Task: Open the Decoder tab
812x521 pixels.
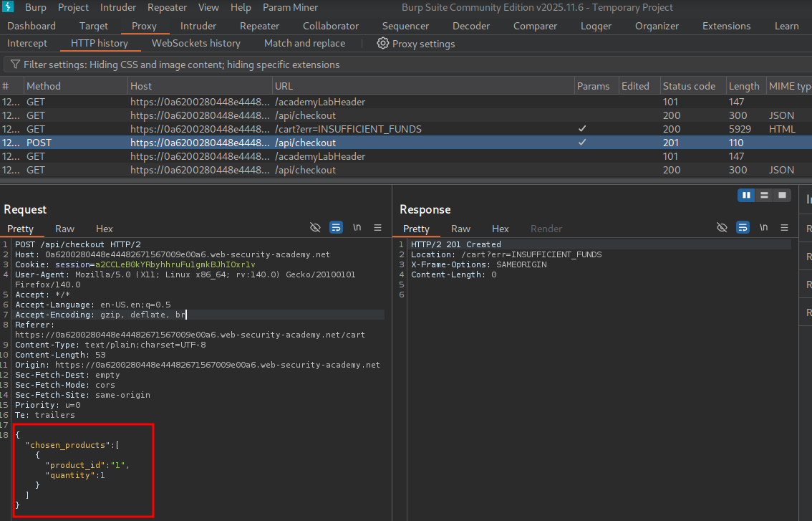Action: click(470, 26)
